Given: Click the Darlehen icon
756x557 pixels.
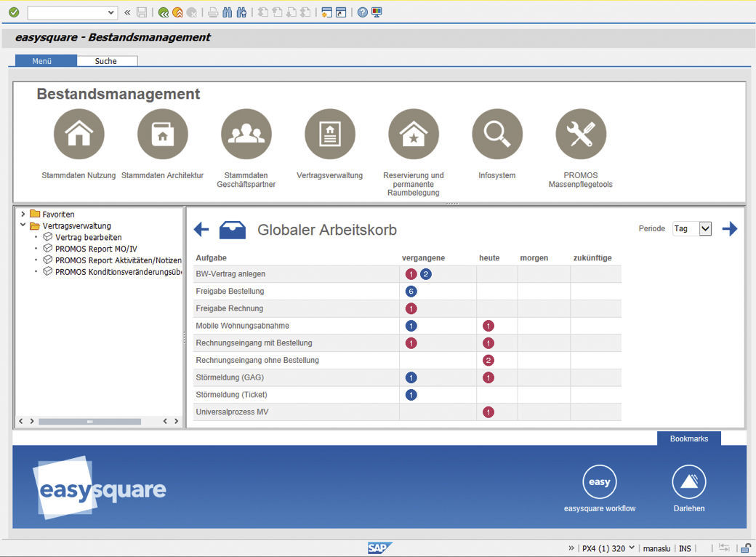Looking at the screenshot, I should (688, 481).
